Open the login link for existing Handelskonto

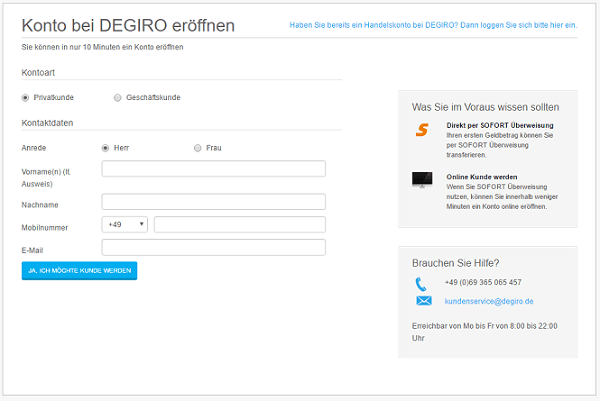click(433, 25)
